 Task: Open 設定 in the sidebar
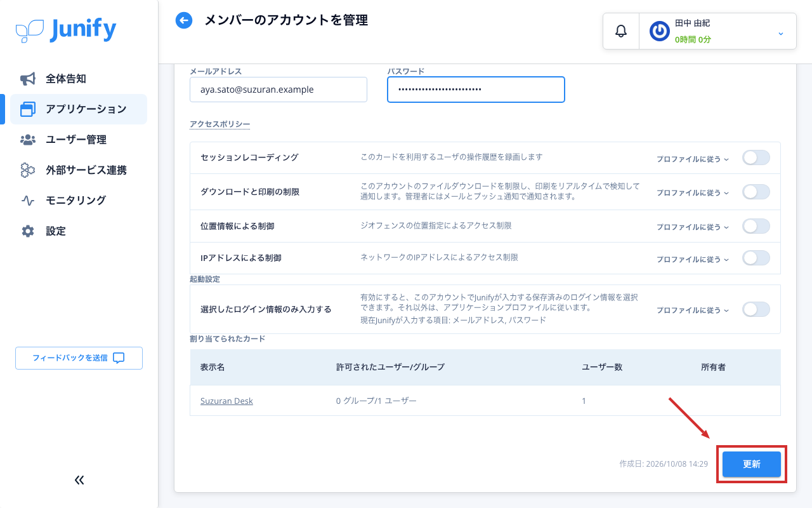(x=79, y=231)
